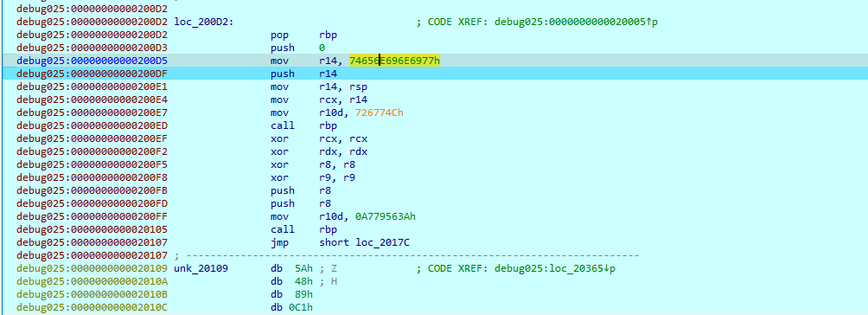The height and width of the screenshot is (315, 868).
Task: Open the debug025:loc_20365 cross reference
Action: click(558, 268)
